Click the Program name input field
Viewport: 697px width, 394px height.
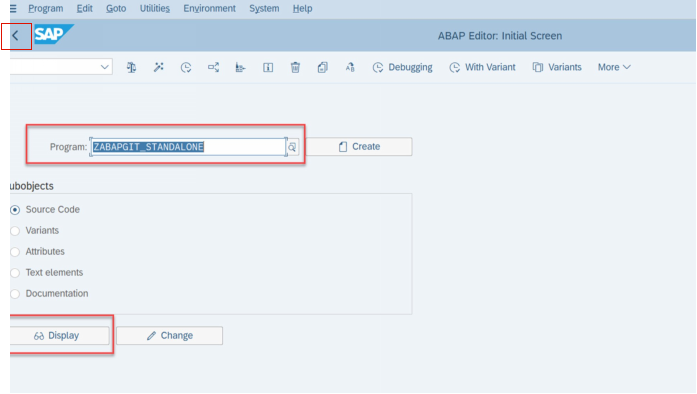point(188,147)
